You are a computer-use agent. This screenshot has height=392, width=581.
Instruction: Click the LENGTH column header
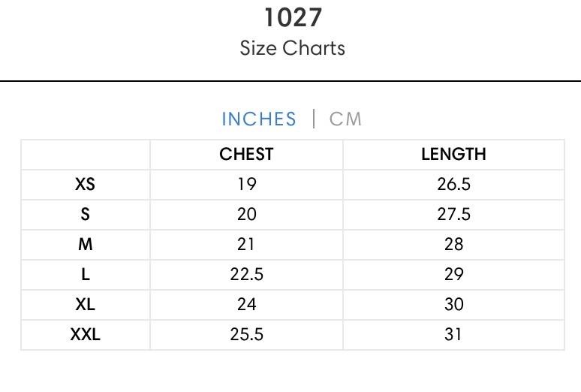[453, 154]
